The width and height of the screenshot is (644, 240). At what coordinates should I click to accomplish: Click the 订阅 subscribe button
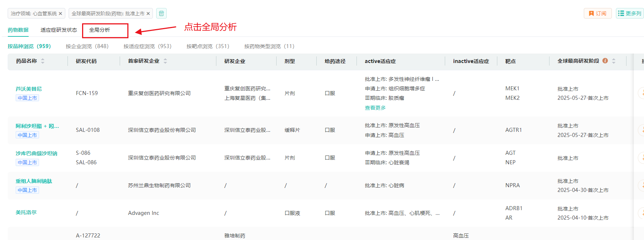point(598,13)
